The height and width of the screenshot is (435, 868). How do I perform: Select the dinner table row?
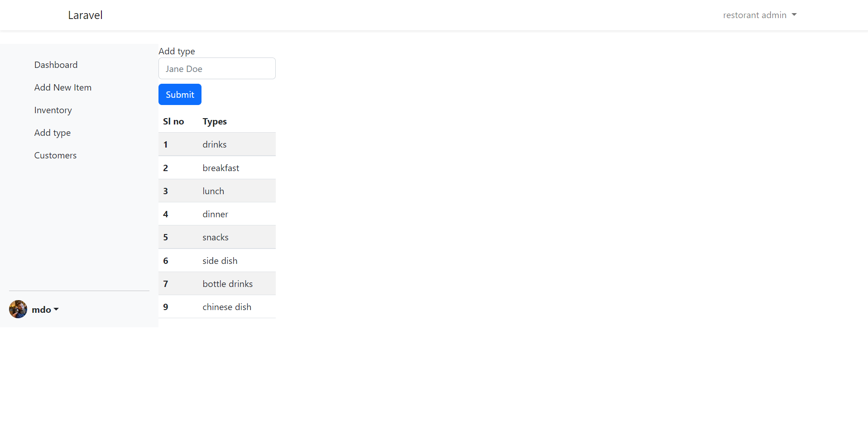[215, 214]
